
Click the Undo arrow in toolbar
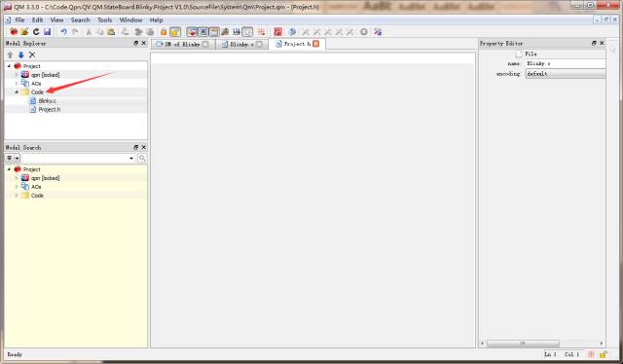tap(63, 32)
